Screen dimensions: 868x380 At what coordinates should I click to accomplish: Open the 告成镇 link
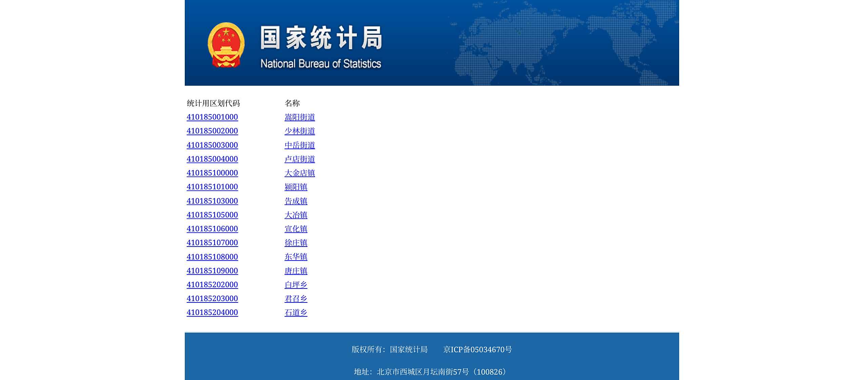[x=296, y=201]
